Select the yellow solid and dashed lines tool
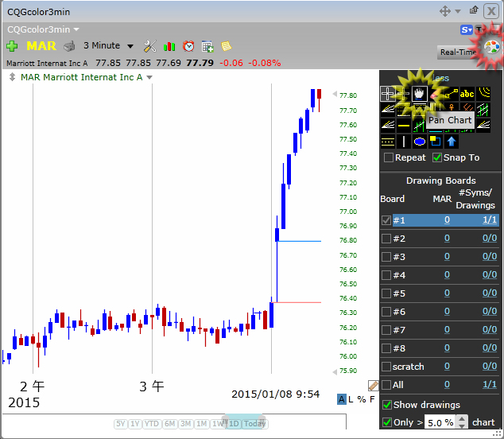Viewport: 504px width, 439px height. [388, 142]
